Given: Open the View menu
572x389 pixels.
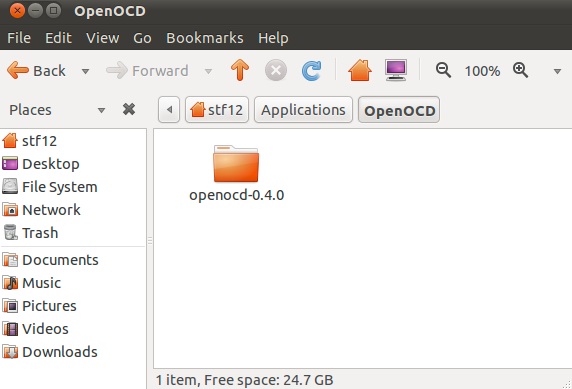Looking at the screenshot, I should point(103,38).
